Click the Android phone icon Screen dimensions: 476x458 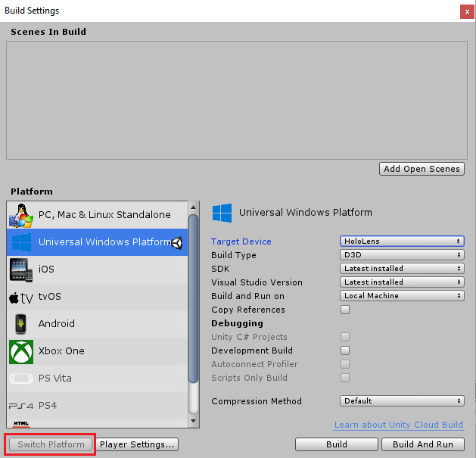pos(20,324)
